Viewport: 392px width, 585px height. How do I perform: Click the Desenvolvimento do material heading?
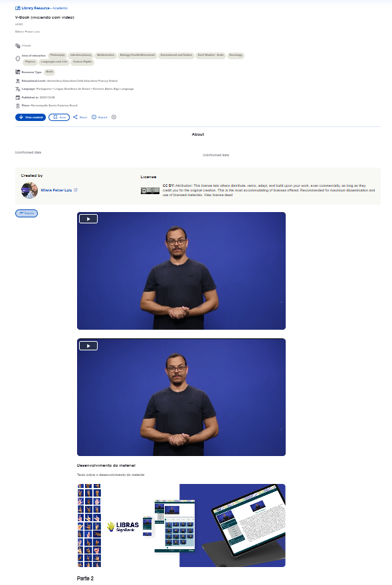(106, 465)
